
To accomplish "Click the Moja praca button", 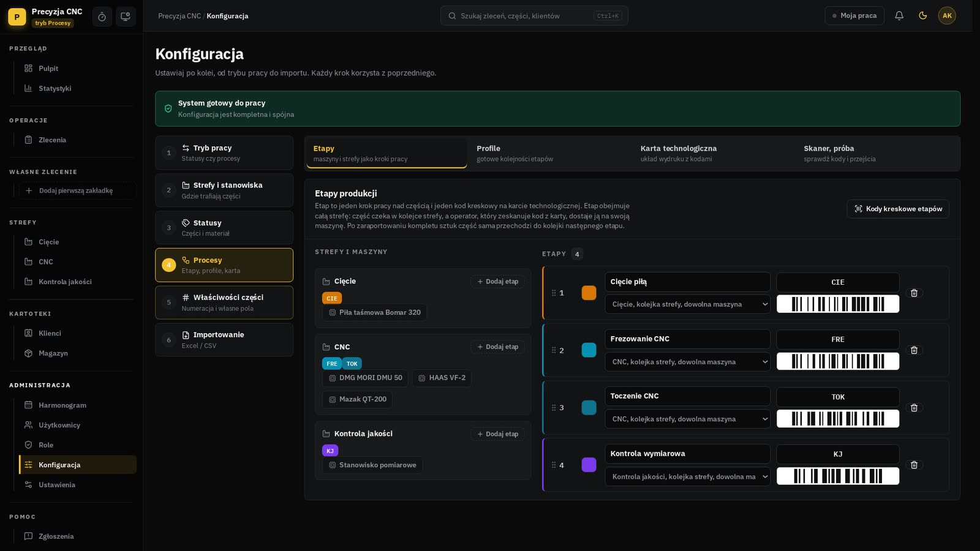I will 854,16.
